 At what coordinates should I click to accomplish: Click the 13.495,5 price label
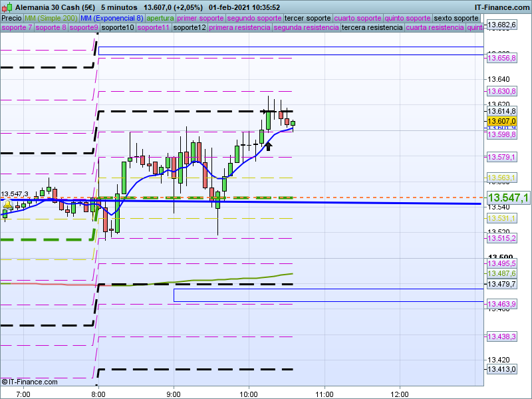click(501, 263)
